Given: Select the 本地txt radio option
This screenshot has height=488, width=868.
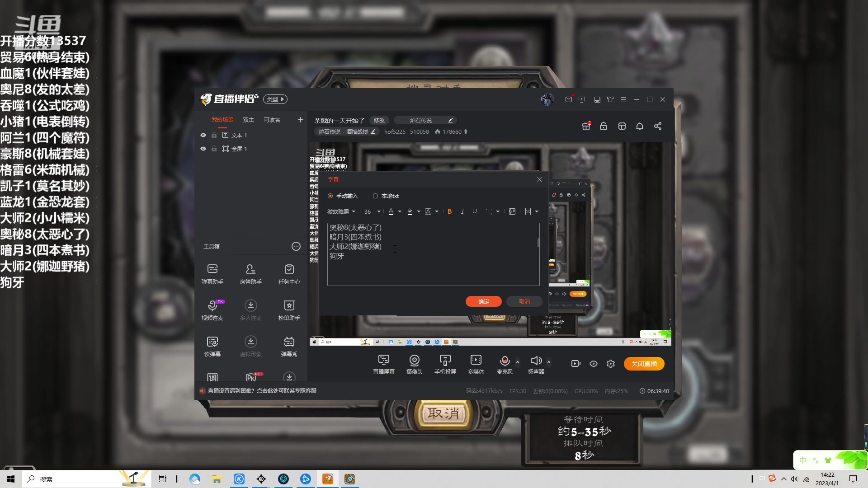Looking at the screenshot, I should tap(386, 196).
